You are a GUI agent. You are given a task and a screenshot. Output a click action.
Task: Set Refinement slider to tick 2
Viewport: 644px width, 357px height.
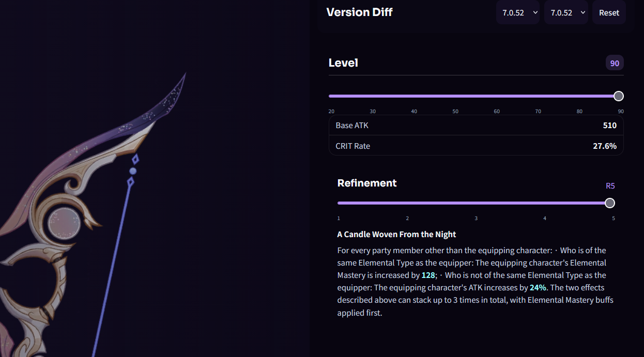click(407, 203)
